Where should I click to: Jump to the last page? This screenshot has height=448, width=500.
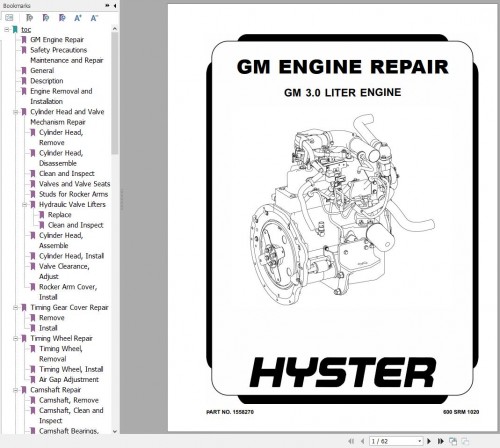[x=440, y=441]
